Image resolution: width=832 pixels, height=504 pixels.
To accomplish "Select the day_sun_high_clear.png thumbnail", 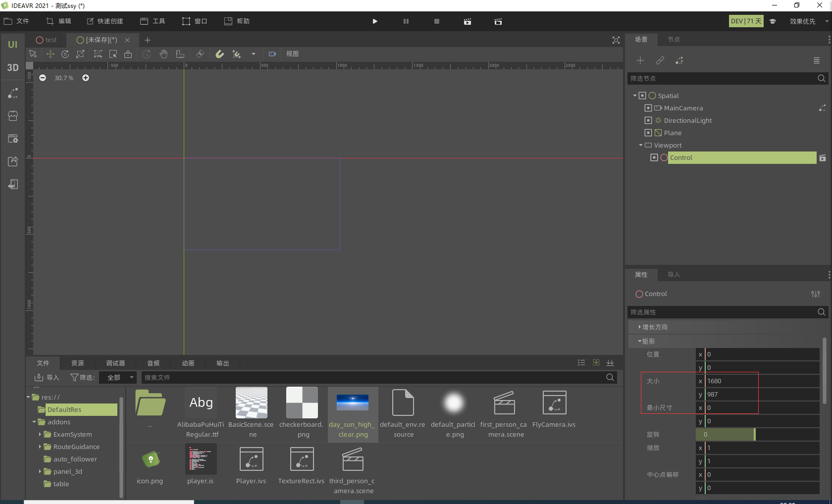I will point(353,403).
